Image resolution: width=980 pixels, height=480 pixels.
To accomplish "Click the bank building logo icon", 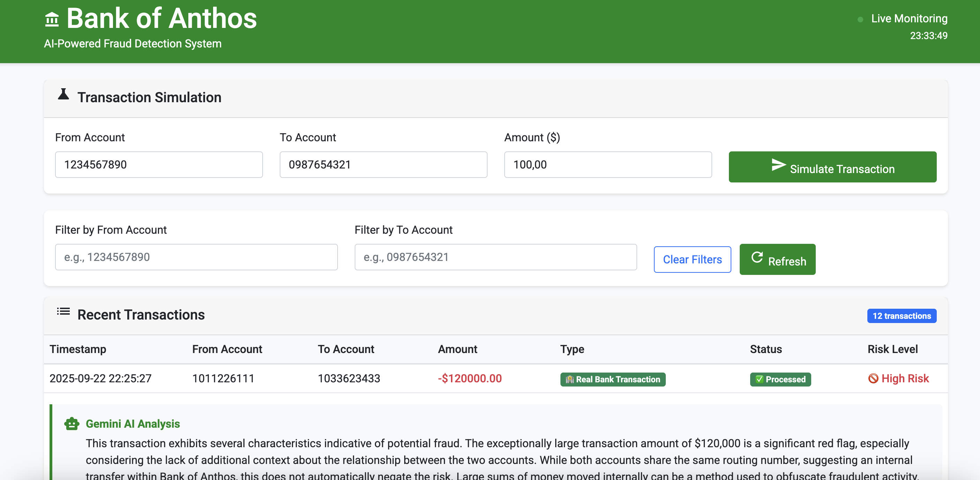I will point(52,20).
